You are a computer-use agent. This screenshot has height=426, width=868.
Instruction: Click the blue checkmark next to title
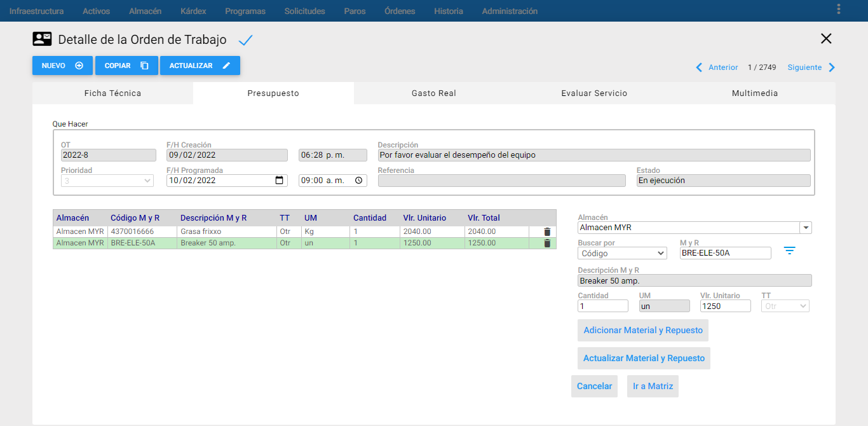[245, 40]
